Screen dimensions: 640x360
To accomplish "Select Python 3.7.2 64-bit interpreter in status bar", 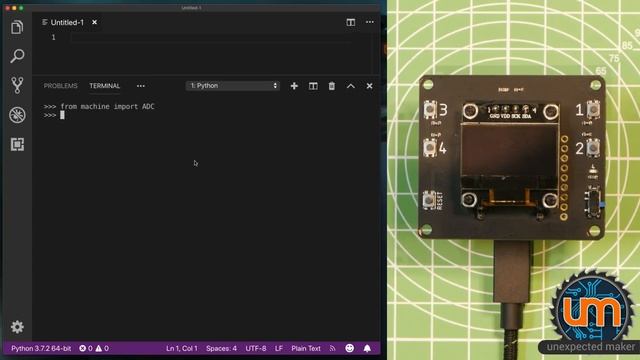I will pos(41,348).
